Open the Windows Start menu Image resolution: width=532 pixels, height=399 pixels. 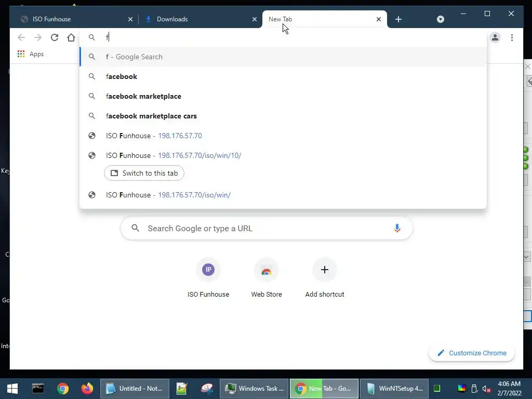(x=12, y=389)
